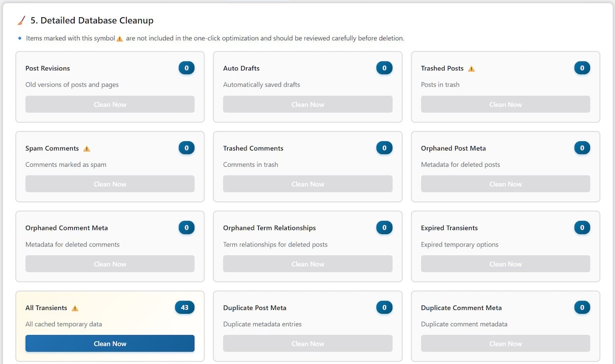The image size is (615, 364).
Task: Click Clean Now under Duplicate Post Meta
Action: point(307,343)
